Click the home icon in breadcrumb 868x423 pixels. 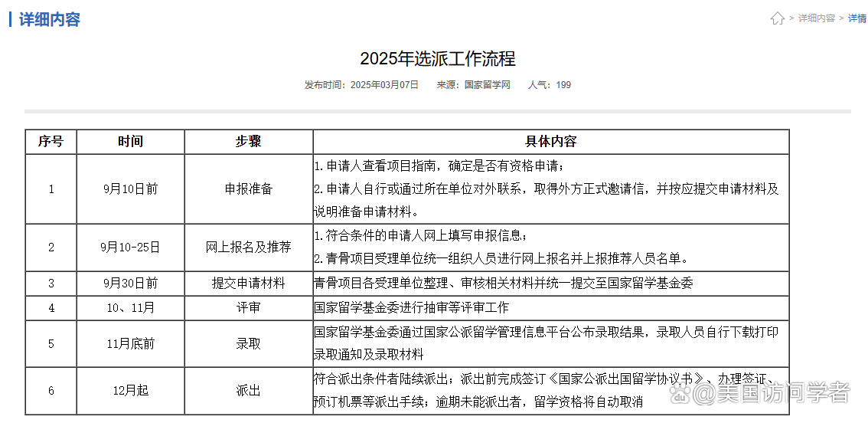click(777, 18)
